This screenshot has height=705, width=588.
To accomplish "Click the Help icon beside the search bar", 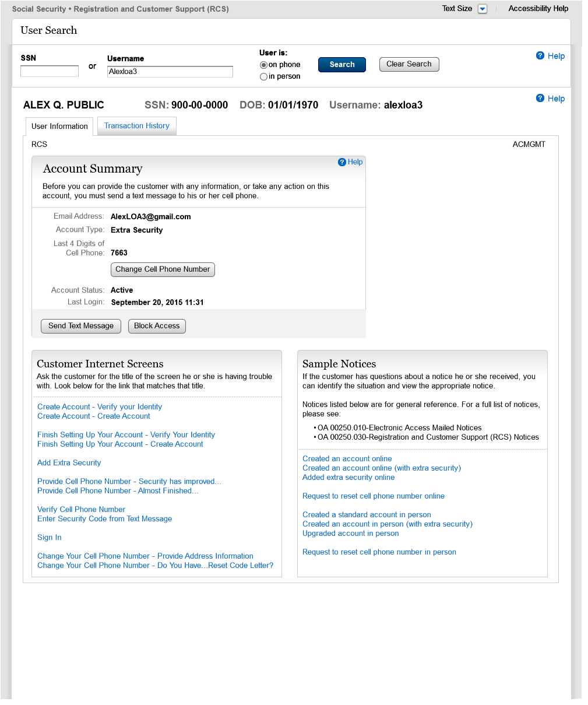I will pos(540,56).
